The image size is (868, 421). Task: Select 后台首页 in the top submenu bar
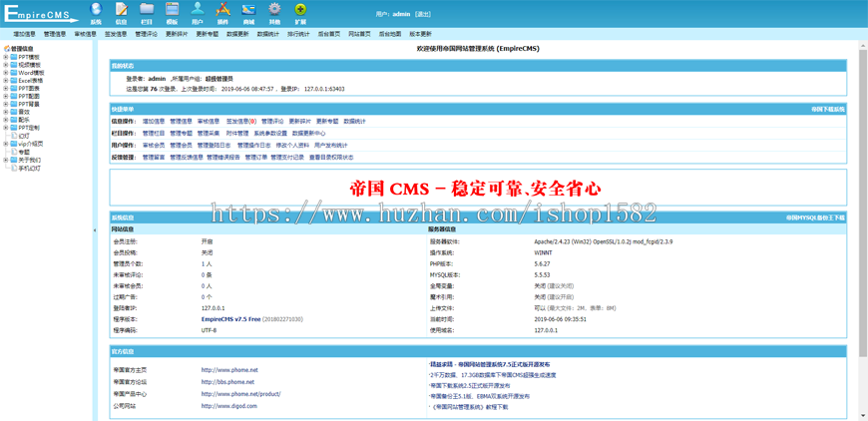click(x=329, y=34)
